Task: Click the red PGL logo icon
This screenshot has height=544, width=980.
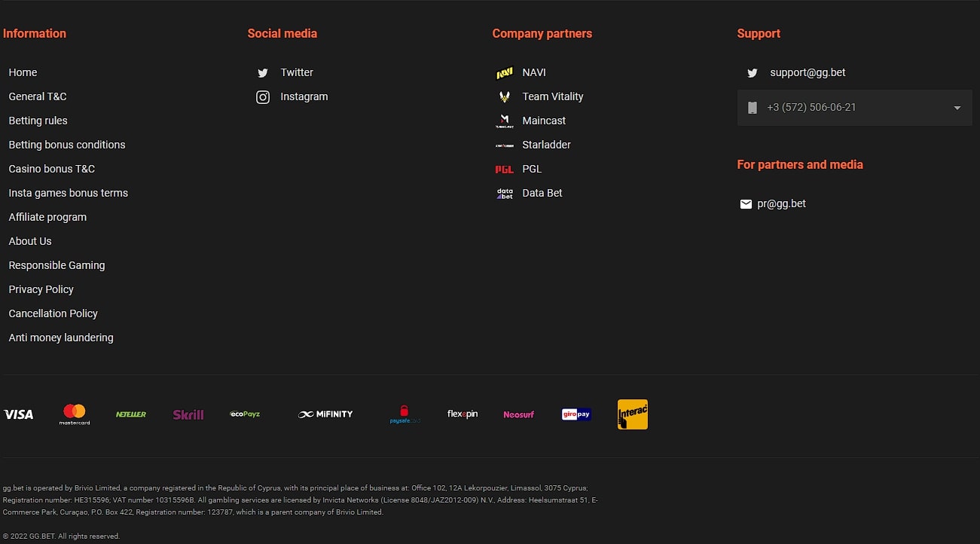Action: [x=505, y=170]
